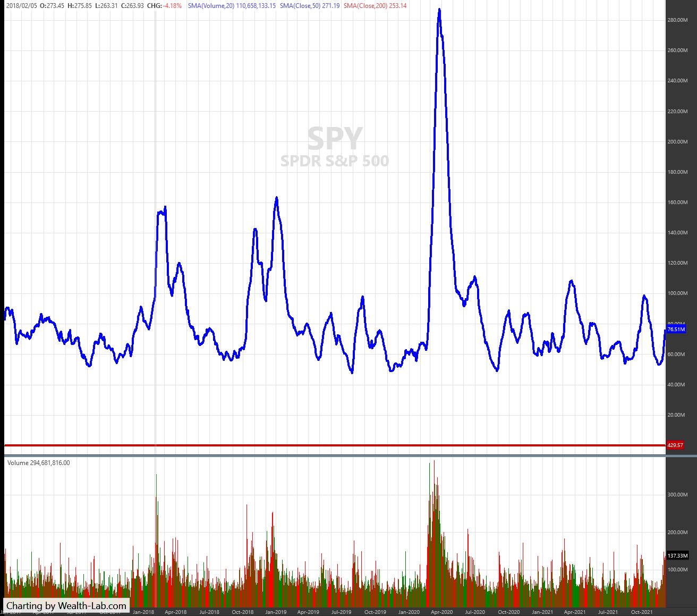
Task: Click the "Oct-2021" date axis label
Action: (642, 612)
